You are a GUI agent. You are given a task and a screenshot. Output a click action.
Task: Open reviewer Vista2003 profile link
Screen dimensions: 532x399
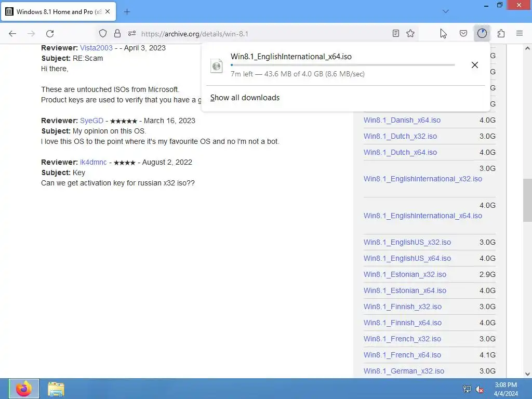click(x=96, y=48)
